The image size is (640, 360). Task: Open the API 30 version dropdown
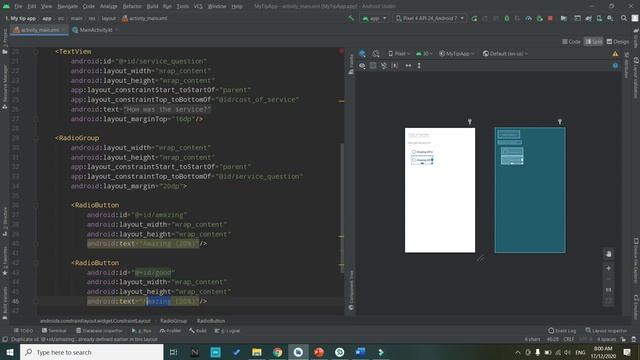424,53
